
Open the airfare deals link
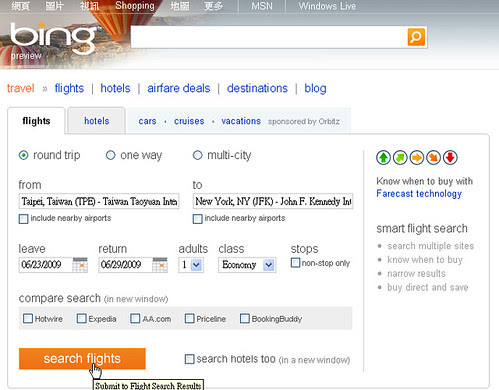click(x=179, y=88)
